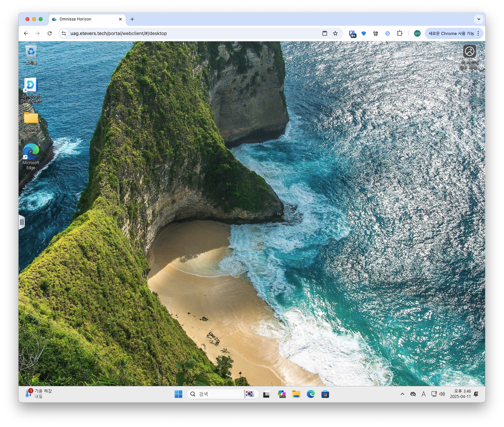Open Microsoft Store from the taskbar
The width and height of the screenshot is (504, 427).
coord(325,394)
